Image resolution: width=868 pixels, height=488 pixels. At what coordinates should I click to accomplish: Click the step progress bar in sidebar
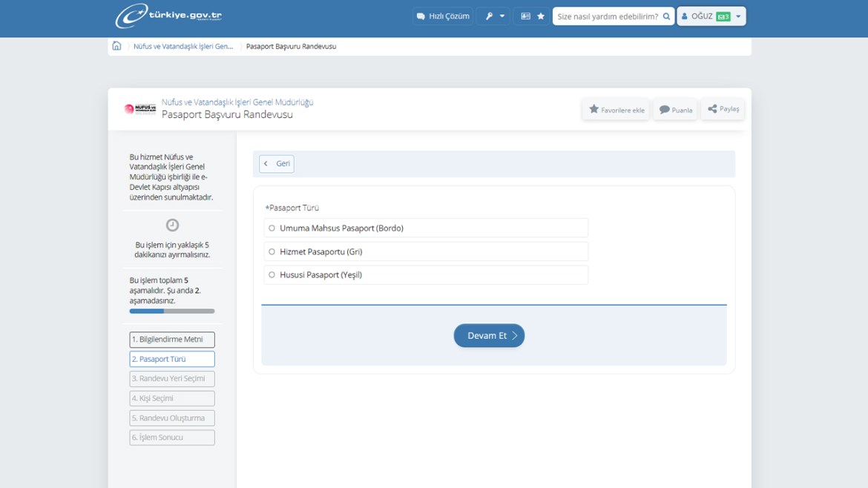pos(172,311)
